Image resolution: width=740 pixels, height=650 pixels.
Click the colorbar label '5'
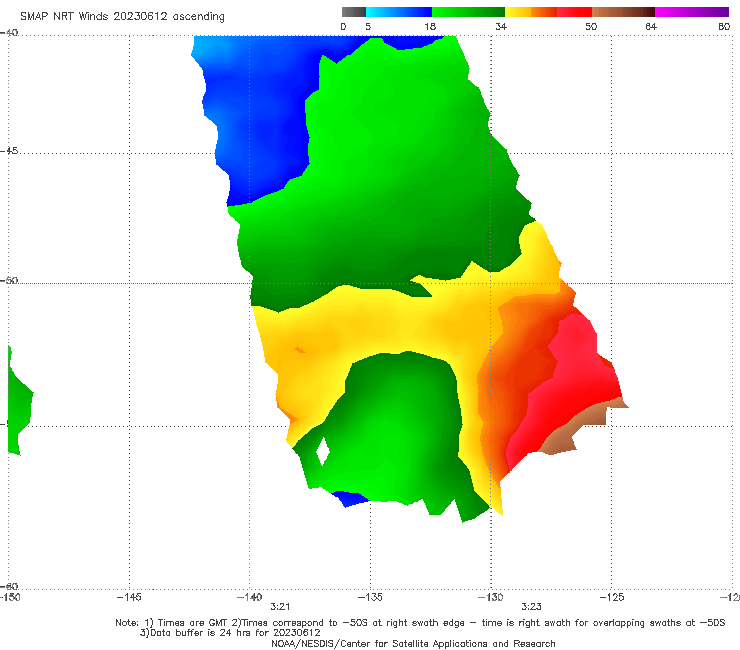368,26
